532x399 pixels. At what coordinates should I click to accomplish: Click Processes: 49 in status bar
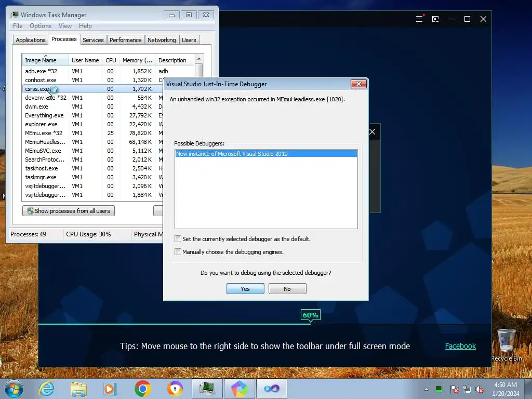coord(28,234)
